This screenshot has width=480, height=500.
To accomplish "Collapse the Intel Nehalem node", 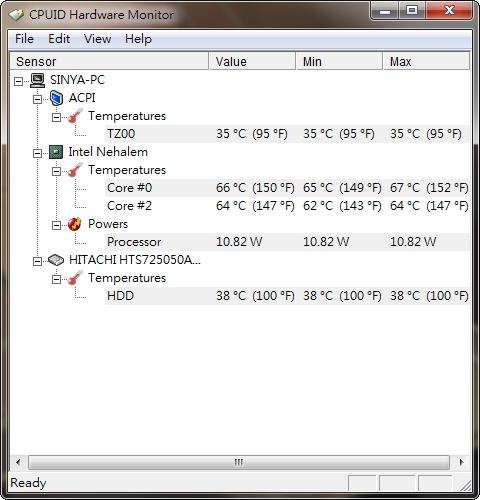I will pos(37,153).
